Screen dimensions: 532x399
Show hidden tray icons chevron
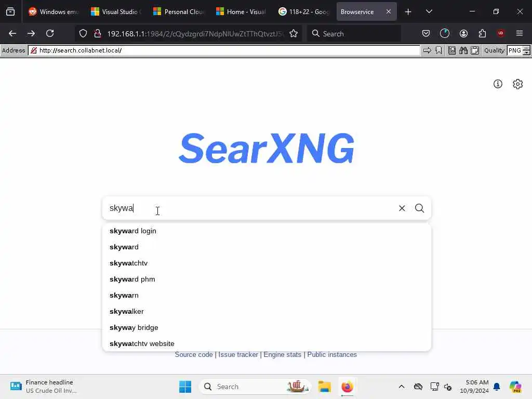pyautogui.click(x=402, y=387)
